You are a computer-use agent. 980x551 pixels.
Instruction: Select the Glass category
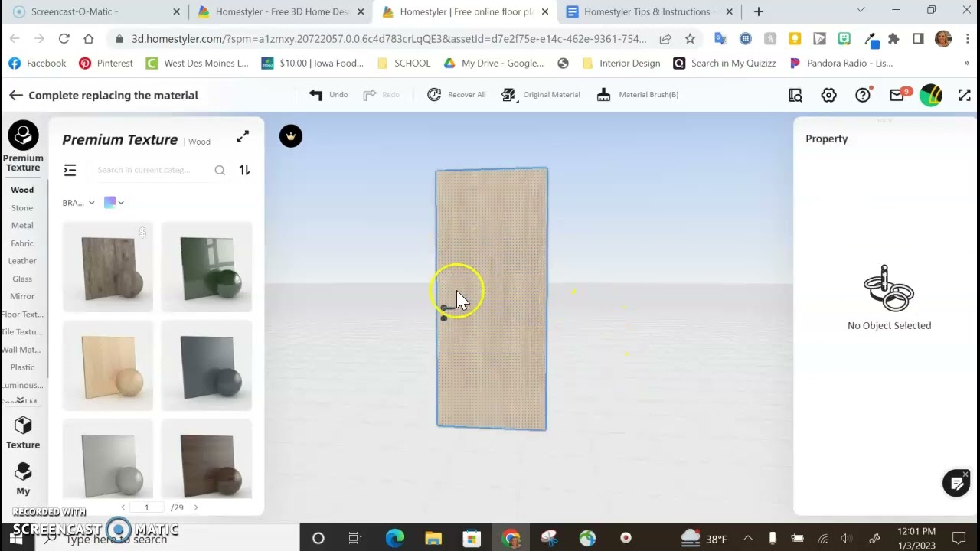click(22, 279)
